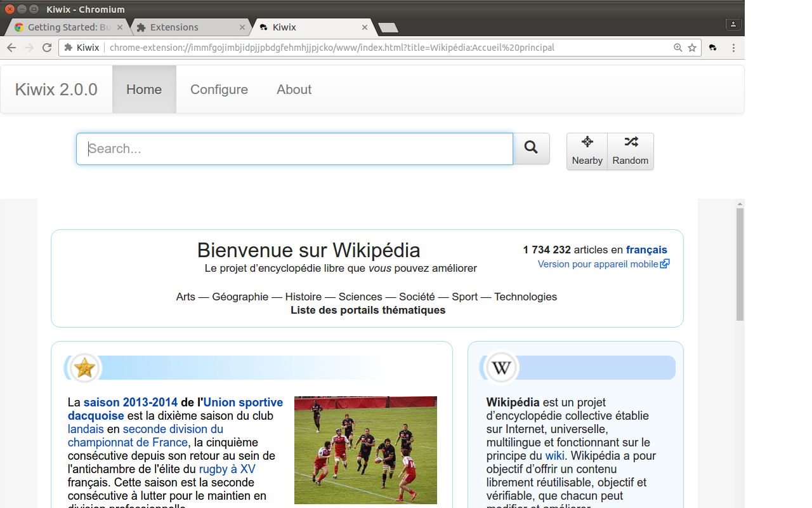
Task: Focus the Search input field
Action: (294, 149)
